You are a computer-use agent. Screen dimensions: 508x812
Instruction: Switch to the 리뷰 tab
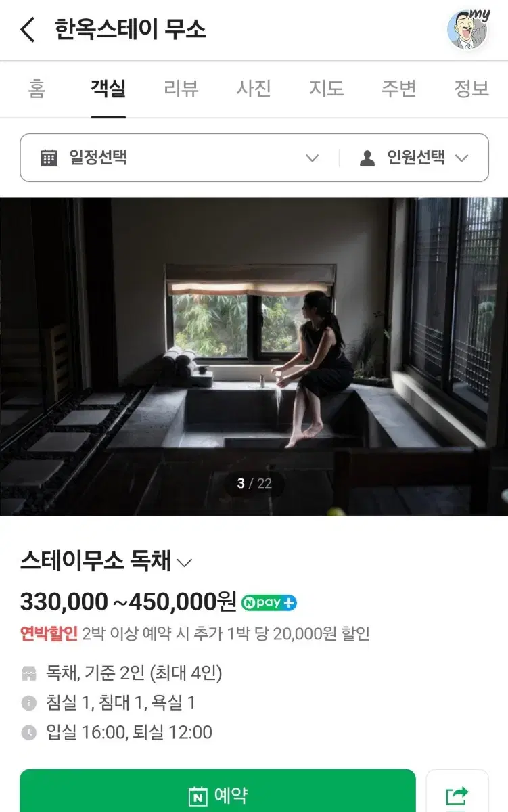181,89
